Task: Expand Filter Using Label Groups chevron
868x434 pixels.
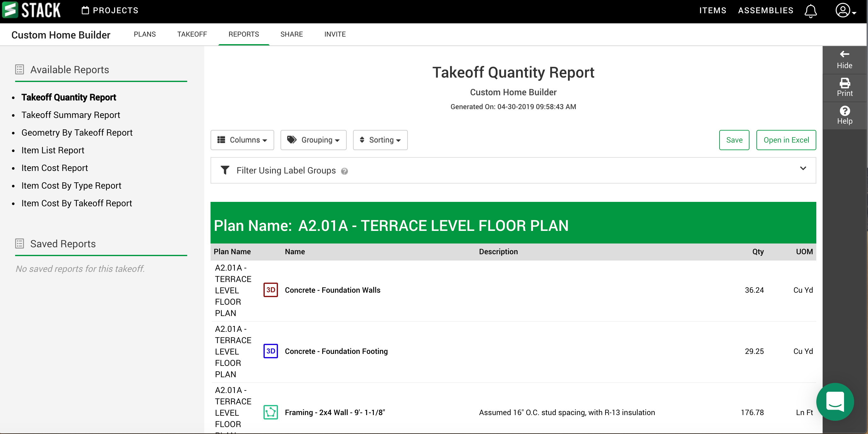Action: point(803,168)
